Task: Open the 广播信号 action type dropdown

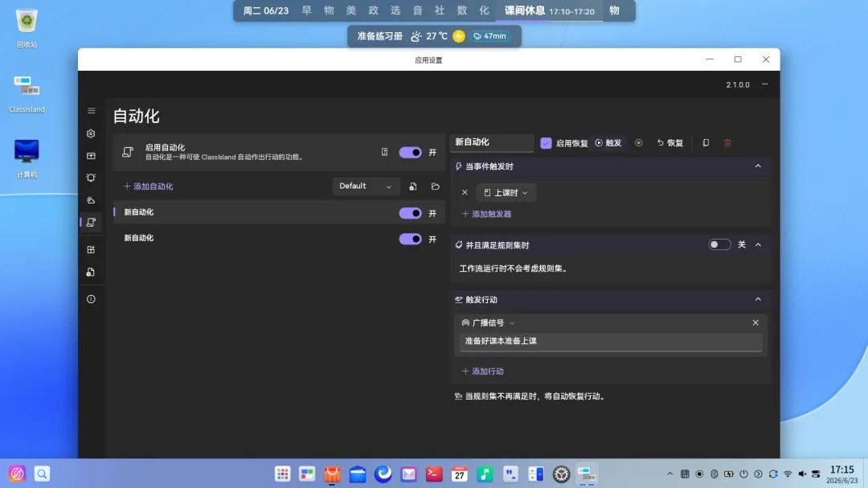Action: [x=488, y=323]
